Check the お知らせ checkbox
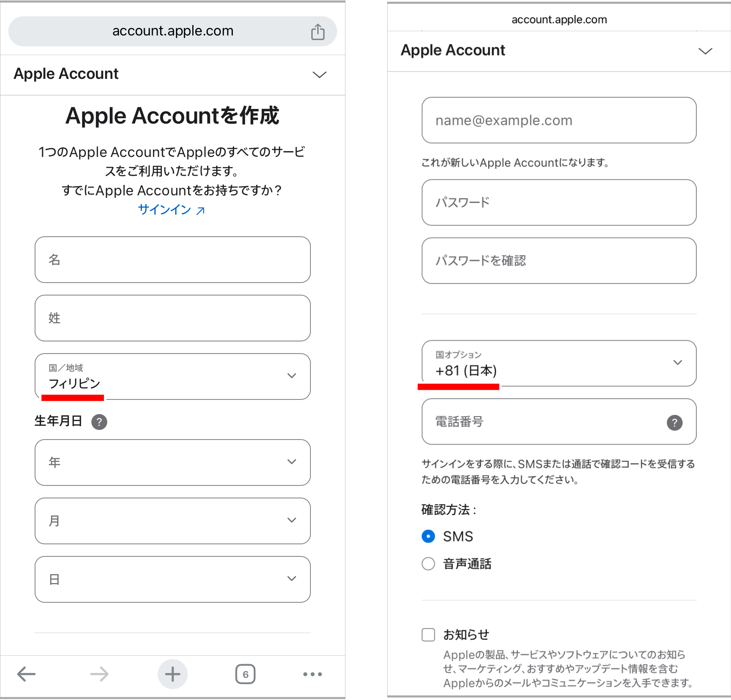731x700 pixels. click(x=428, y=635)
